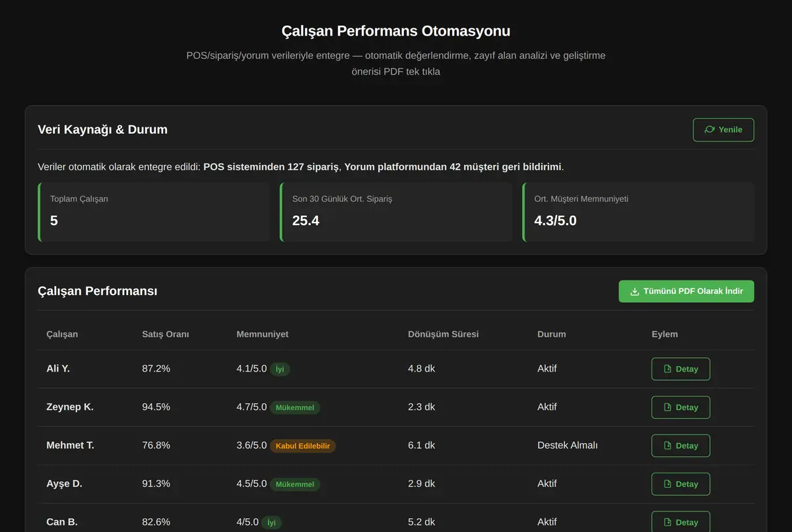Click sales rate 91.3%
This screenshot has height=532, width=792.
pyautogui.click(x=156, y=483)
